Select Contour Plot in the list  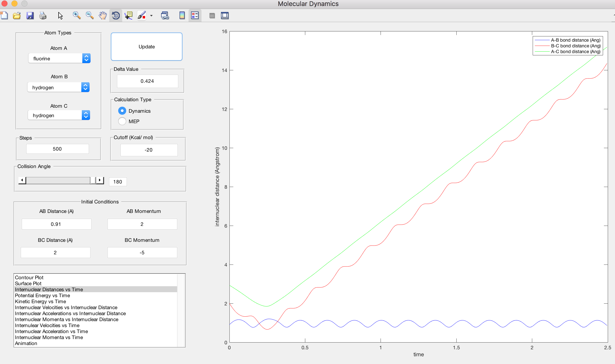(x=29, y=277)
